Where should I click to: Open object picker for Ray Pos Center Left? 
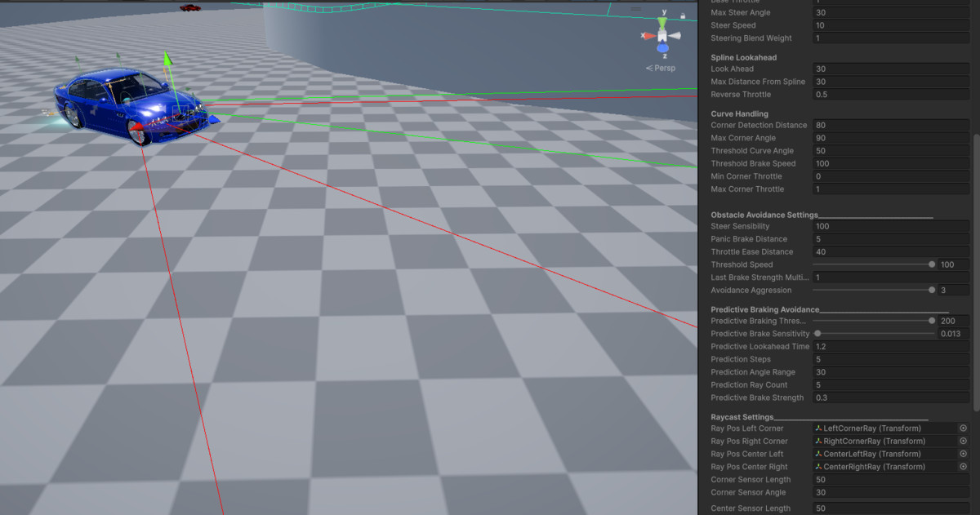click(963, 454)
